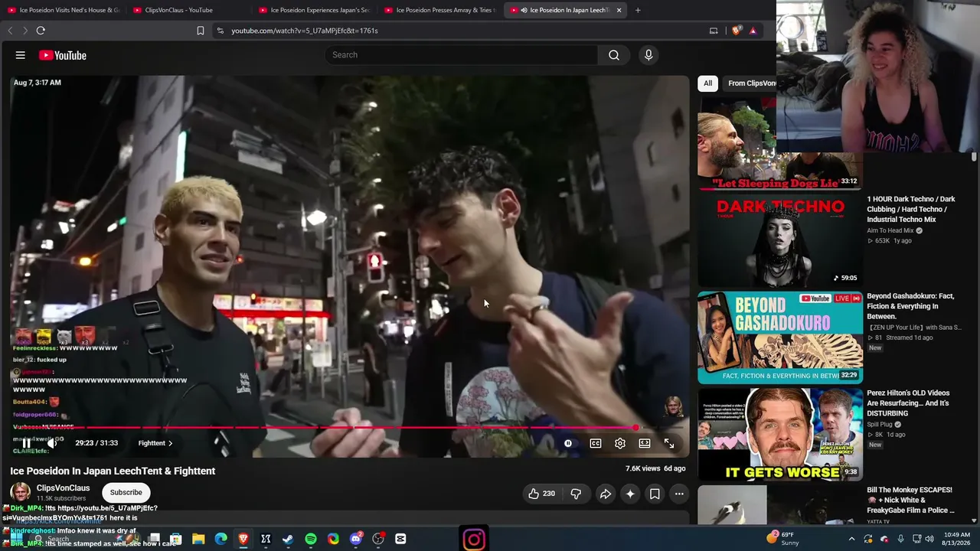Close the Ice Poseidon In Japan tab
Viewport: 980px width, 551px height.
619,10
